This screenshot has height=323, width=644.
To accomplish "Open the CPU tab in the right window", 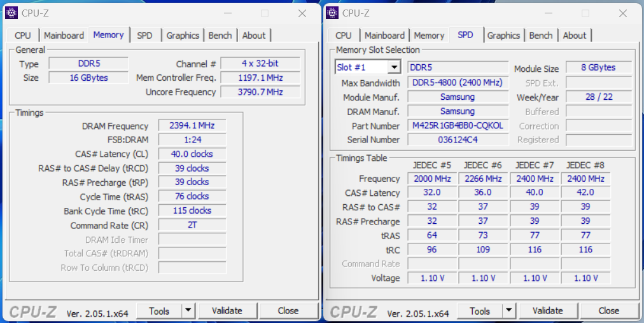I will pyautogui.click(x=344, y=36).
